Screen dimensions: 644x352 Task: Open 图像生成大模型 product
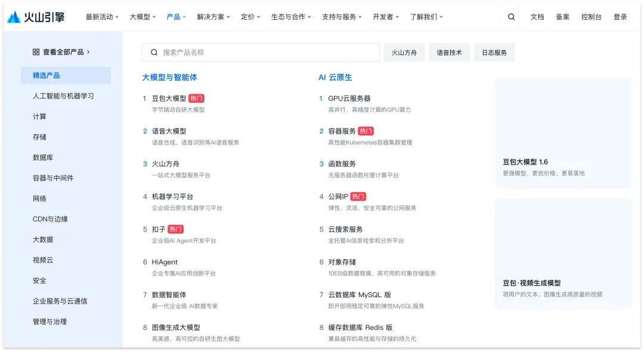click(176, 328)
